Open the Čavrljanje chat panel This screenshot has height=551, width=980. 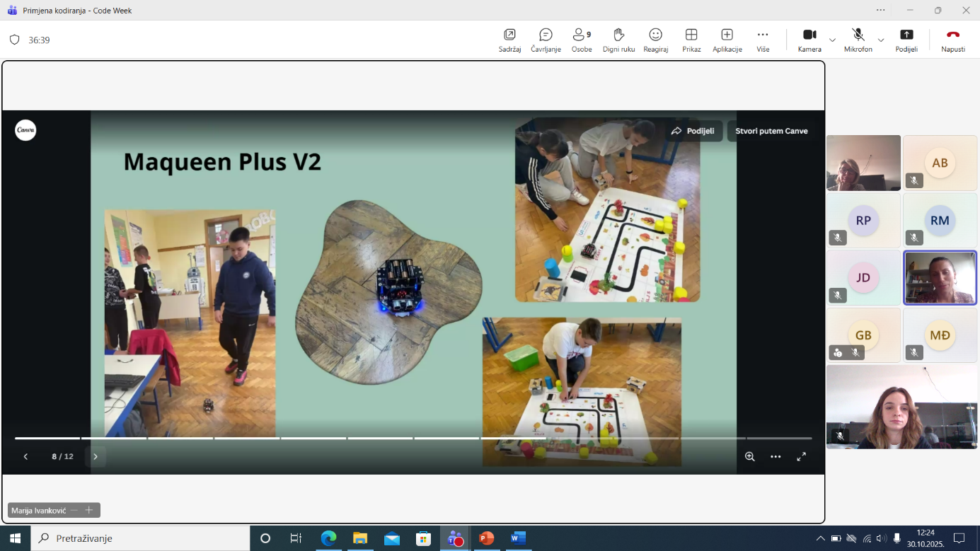546,40
